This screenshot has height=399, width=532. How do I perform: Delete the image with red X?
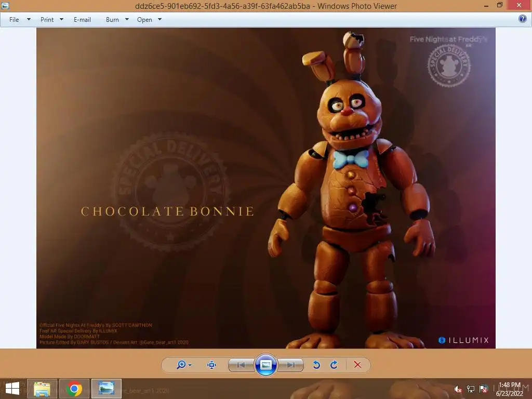(x=357, y=365)
